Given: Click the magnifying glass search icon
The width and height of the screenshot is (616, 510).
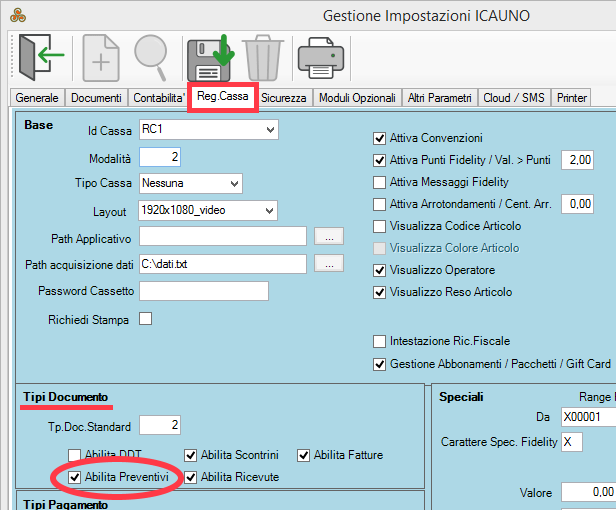Looking at the screenshot, I should (152, 57).
